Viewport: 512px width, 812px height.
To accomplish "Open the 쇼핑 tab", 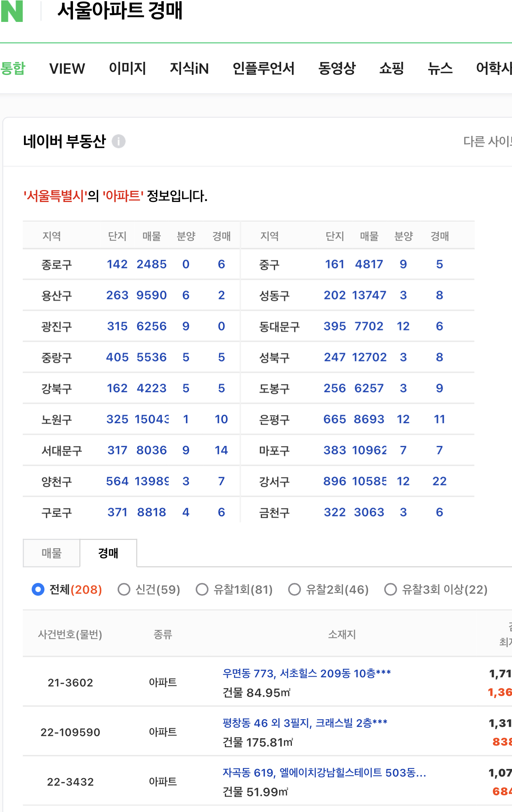I will click(x=392, y=68).
